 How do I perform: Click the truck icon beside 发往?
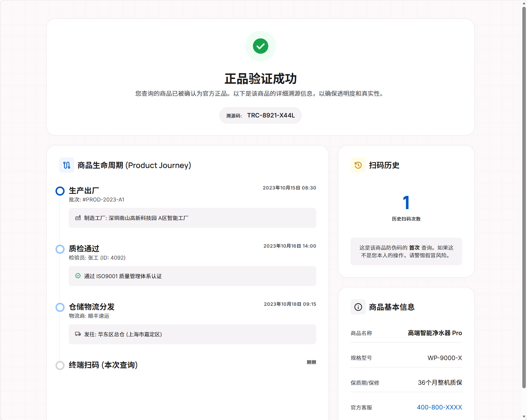(78, 334)
